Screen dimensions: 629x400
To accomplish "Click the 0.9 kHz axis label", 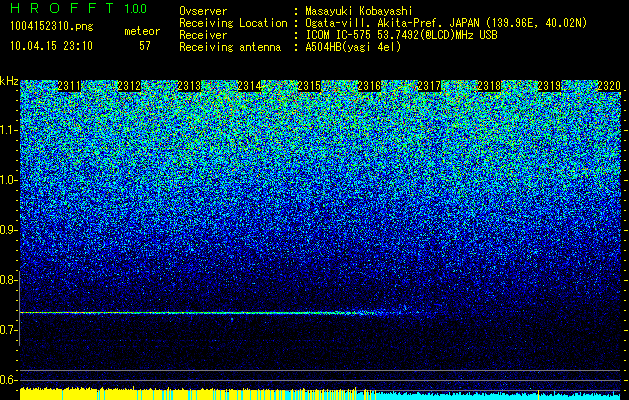I will 9,230.
